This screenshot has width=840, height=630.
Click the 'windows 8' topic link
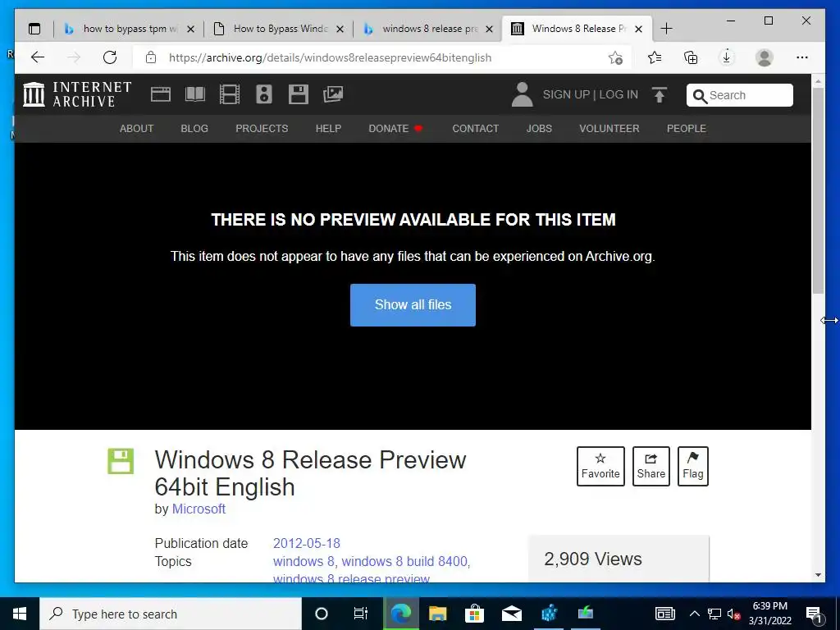(304, 561)
